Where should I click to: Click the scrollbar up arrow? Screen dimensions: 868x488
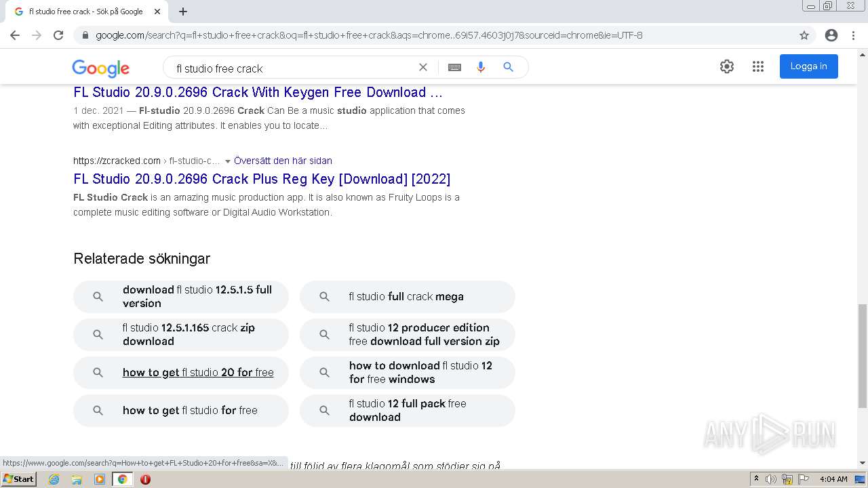click(862, 54)
